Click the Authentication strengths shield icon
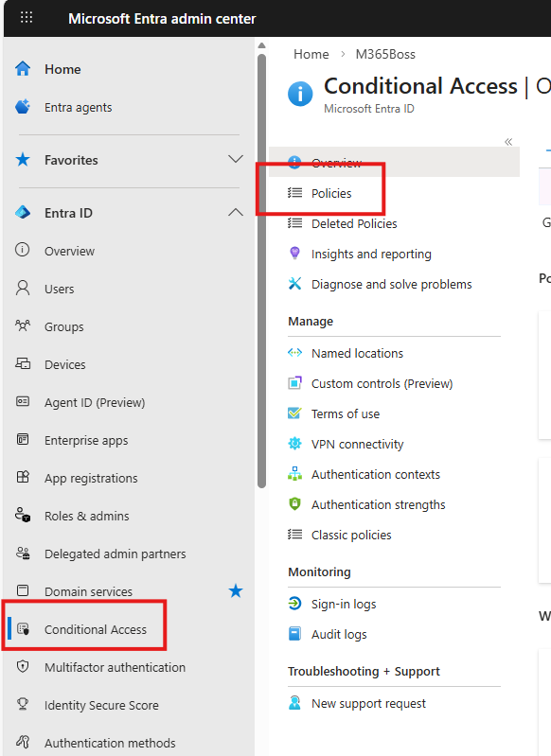 [x=294, y=503]
